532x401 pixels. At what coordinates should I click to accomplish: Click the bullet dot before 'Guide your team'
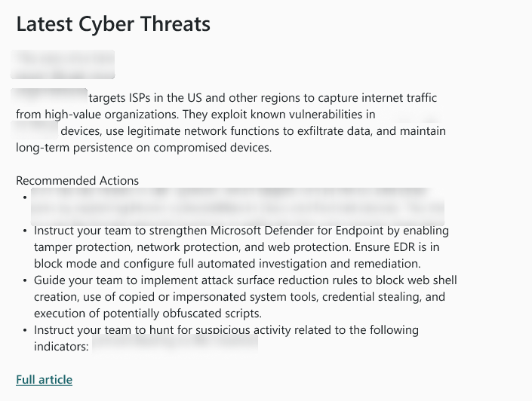[x=25, y=280]
